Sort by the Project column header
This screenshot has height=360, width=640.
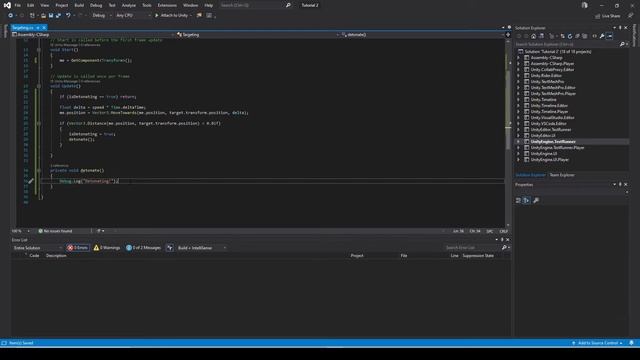pyautogui.click(x=357, y=256)
